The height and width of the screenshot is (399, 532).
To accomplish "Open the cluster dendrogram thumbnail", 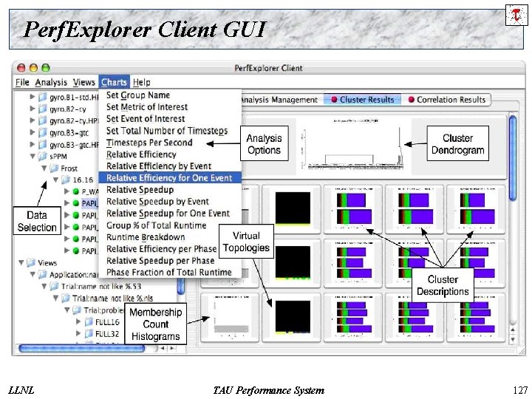I will coord(354,146).
